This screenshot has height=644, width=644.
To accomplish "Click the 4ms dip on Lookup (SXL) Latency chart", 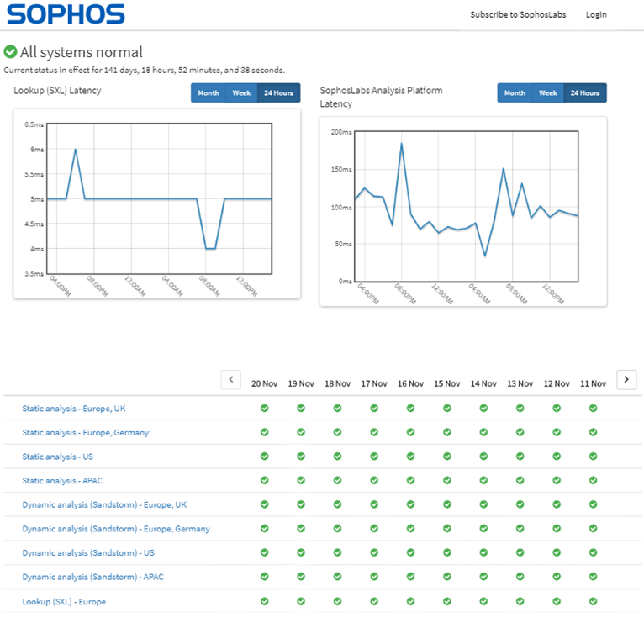I will coord(211,249).
